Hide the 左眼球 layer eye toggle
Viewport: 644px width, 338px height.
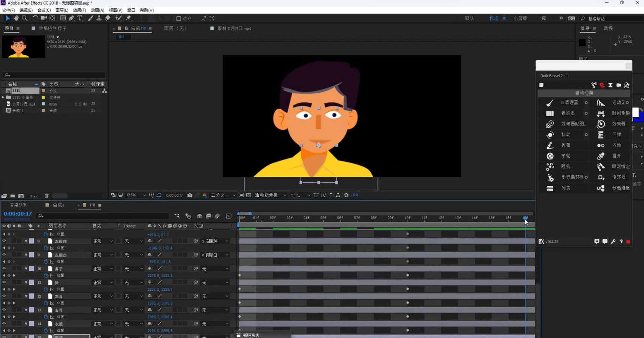point(4,241)
